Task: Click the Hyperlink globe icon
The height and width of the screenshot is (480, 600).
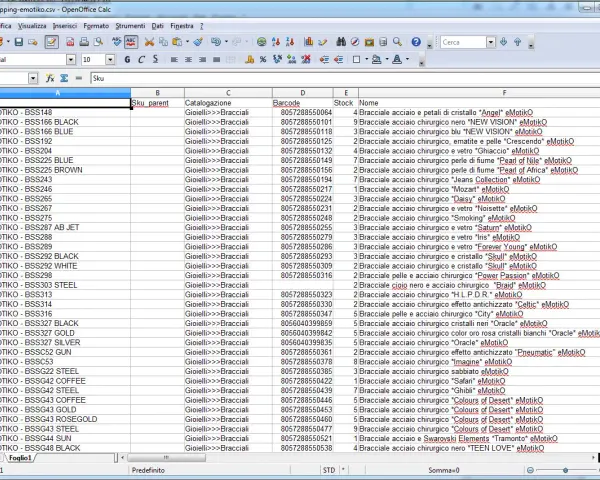Action: click(262, 42)
